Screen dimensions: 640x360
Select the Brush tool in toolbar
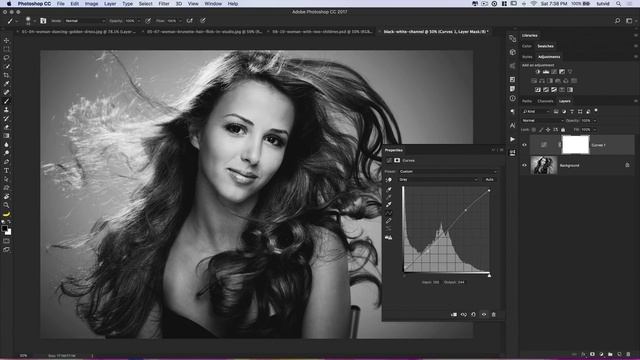(6, 101)
